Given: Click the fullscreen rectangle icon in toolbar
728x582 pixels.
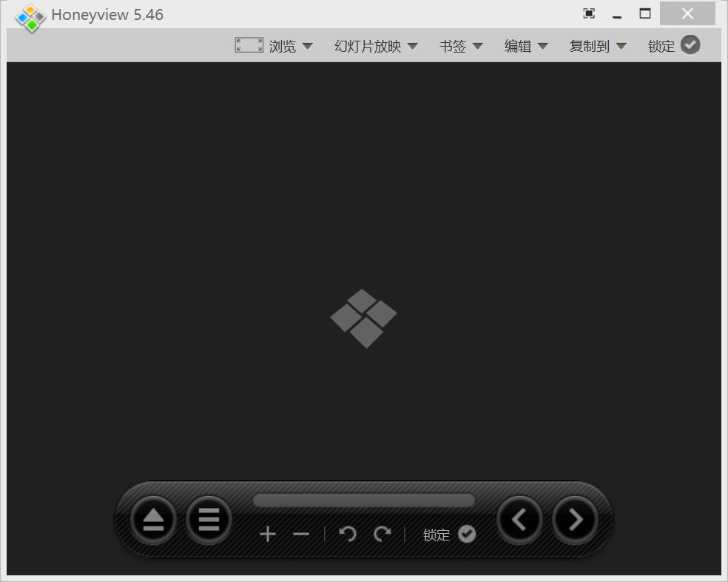Looking at the screenshot, I should (249, 45).
